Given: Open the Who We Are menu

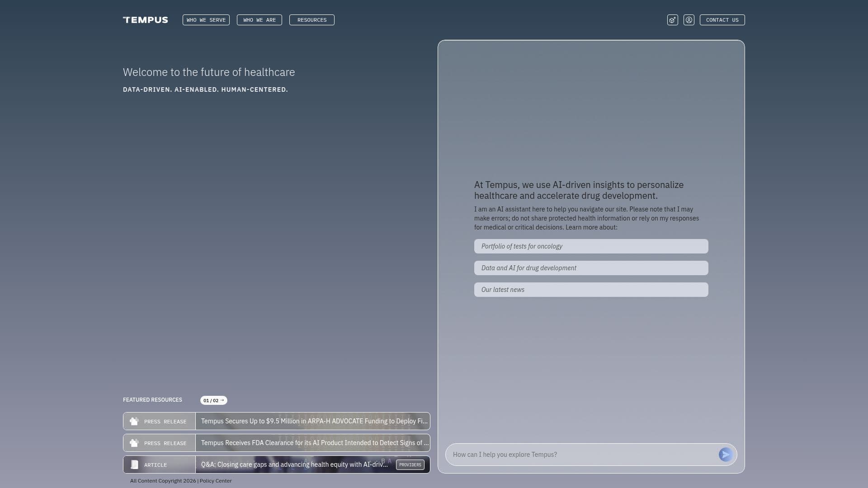Looking at the screenshot, I should coord(259,20).
